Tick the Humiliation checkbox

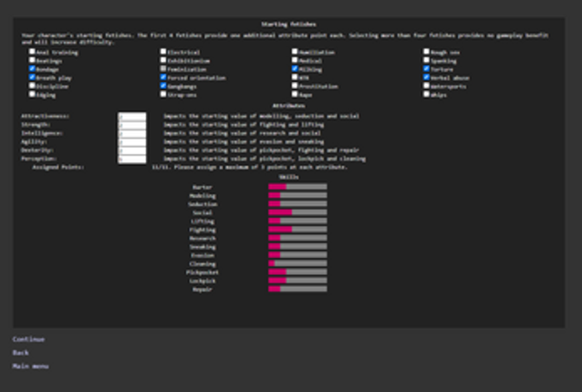pos(295,52)
